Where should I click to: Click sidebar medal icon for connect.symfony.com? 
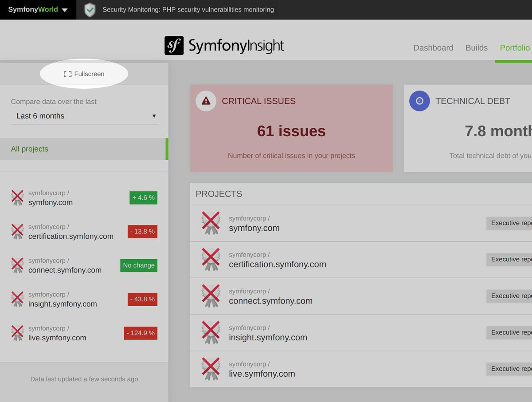17,265
